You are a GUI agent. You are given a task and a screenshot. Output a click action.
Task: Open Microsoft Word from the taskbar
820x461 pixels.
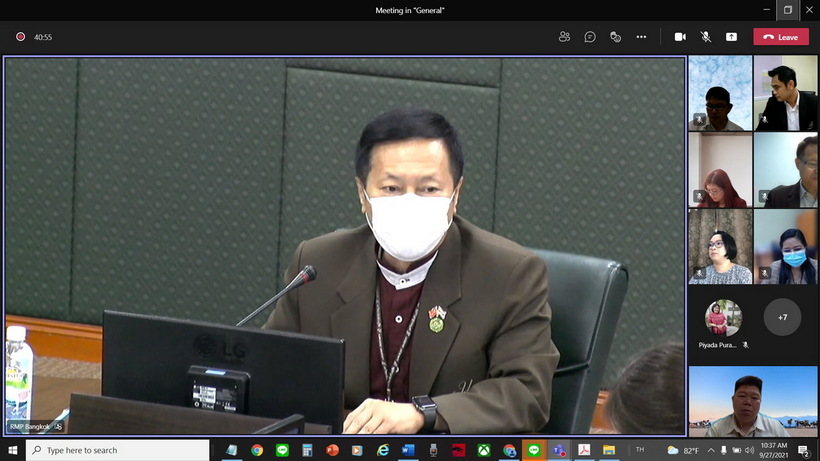pyautogui.click(x=408, y=450)
